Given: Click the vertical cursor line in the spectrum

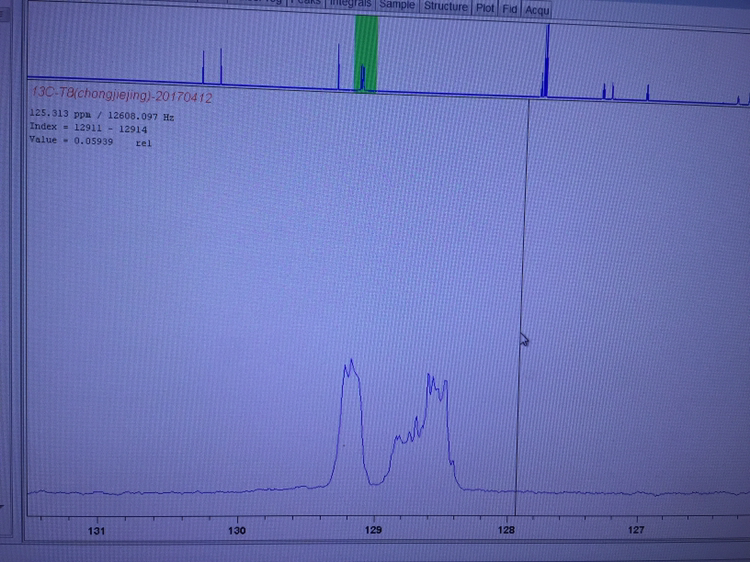Looking at the screenshot, I should (522, 306).
